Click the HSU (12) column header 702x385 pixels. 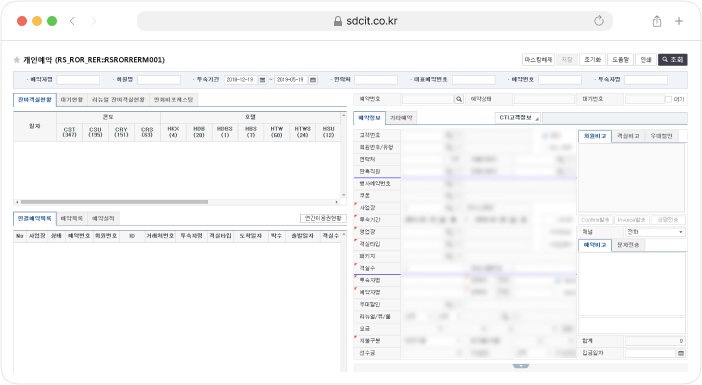tap(329, 132)
